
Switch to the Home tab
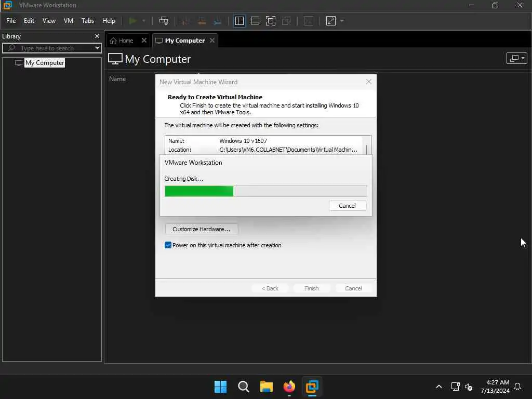coord(122,41)
